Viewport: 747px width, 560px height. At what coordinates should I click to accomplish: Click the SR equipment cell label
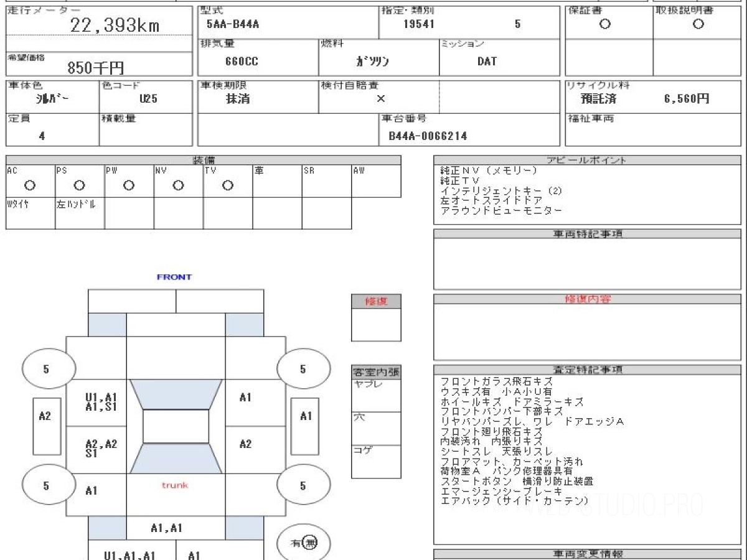click(x=309, y=170)
